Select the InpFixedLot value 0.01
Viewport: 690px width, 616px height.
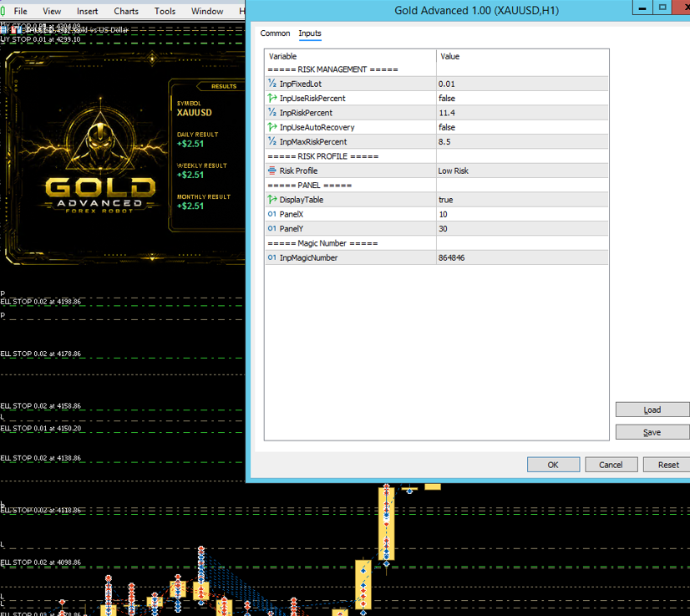[522, 84]
